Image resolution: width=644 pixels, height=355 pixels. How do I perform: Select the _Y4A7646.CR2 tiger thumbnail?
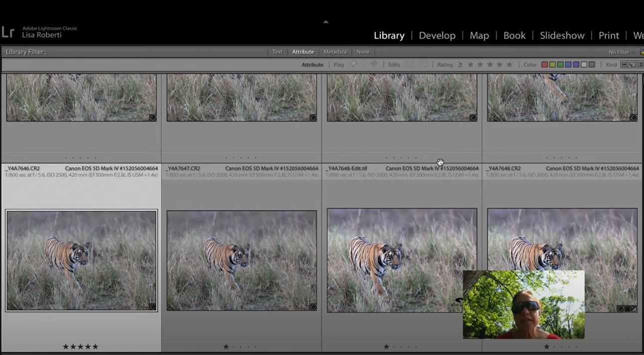tap(81, 261)
